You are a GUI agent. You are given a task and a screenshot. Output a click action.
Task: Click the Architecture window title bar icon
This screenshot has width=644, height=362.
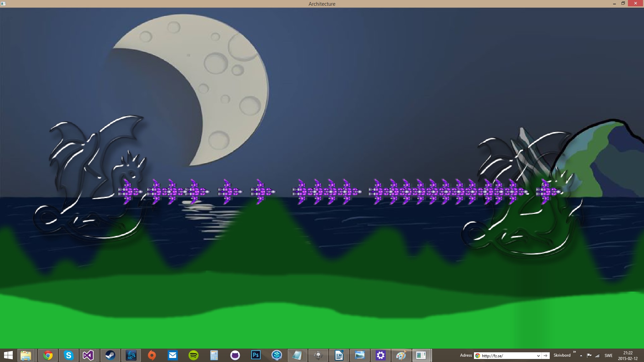click(3, 4)
